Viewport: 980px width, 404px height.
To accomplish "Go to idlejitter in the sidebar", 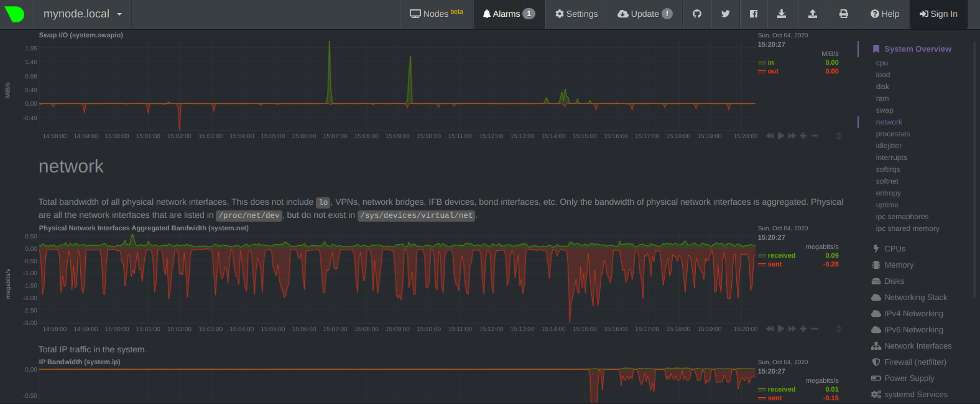I will click(x=889, y=146).
